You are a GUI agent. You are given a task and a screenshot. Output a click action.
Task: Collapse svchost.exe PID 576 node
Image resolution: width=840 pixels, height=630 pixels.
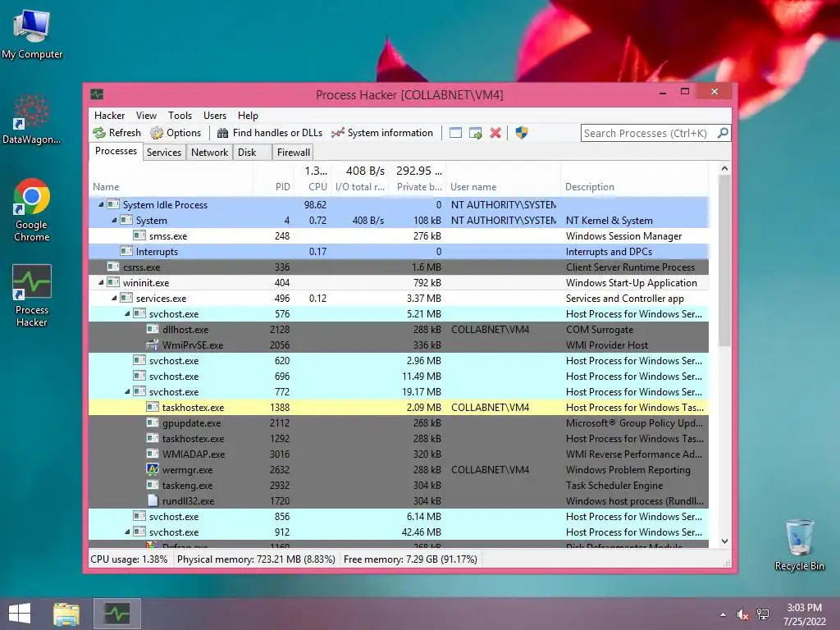(127, 314)
